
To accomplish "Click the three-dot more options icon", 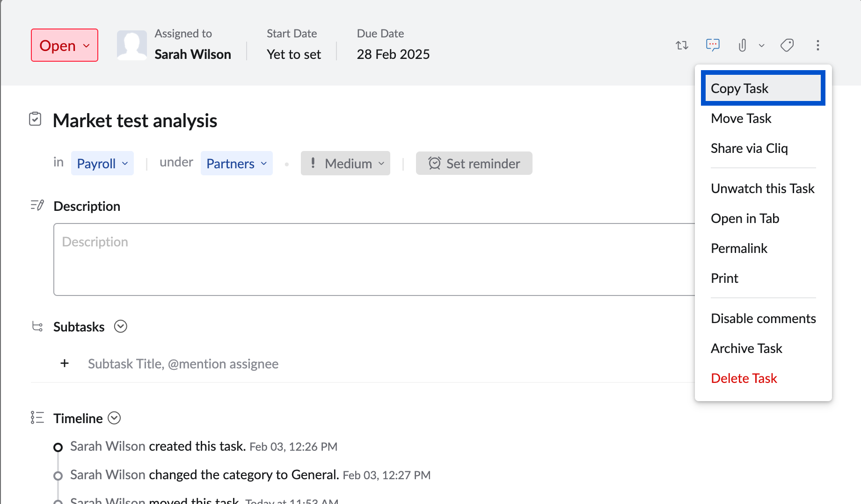I will 817,45.
